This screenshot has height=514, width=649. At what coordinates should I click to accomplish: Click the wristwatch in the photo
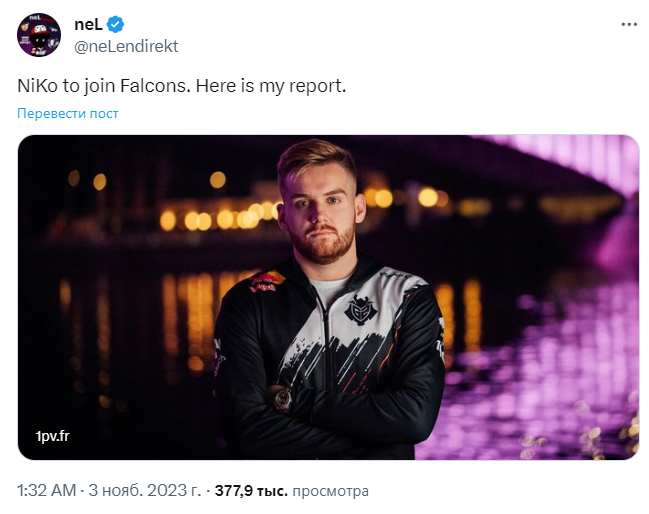[283, 399]
